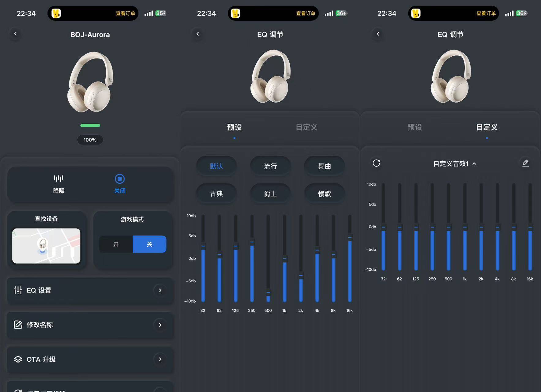Click the 500 Hz custom EQ slider handle

tap(449, 227)
